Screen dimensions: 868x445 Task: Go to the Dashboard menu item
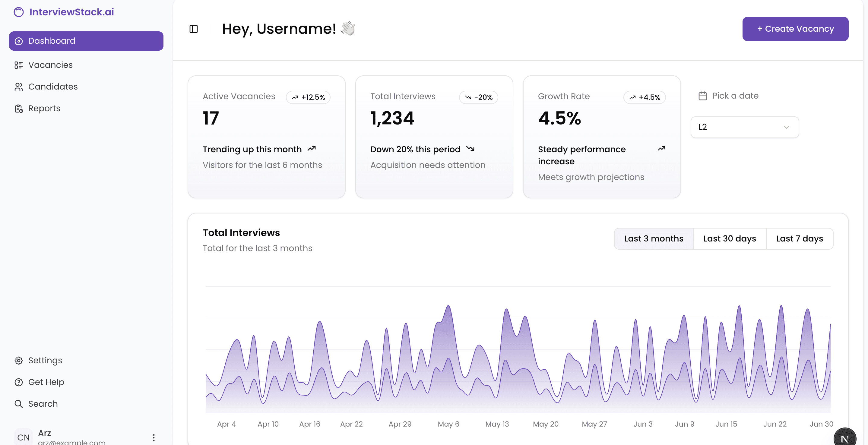86,41
